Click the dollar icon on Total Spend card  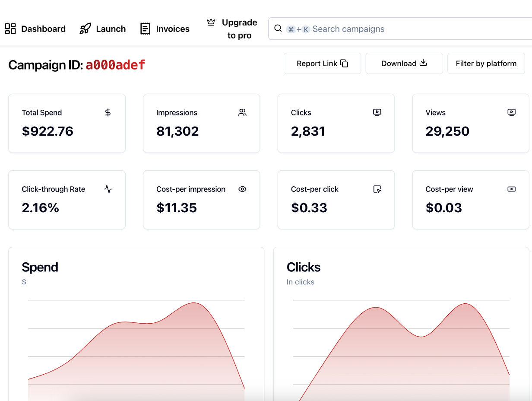(x=108, y=112)
